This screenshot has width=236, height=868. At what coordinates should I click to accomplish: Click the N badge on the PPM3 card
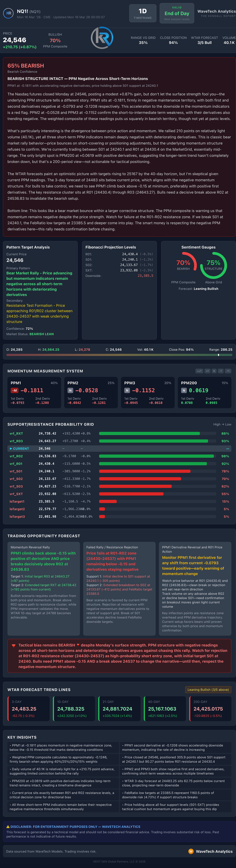(x=127, y=390)
